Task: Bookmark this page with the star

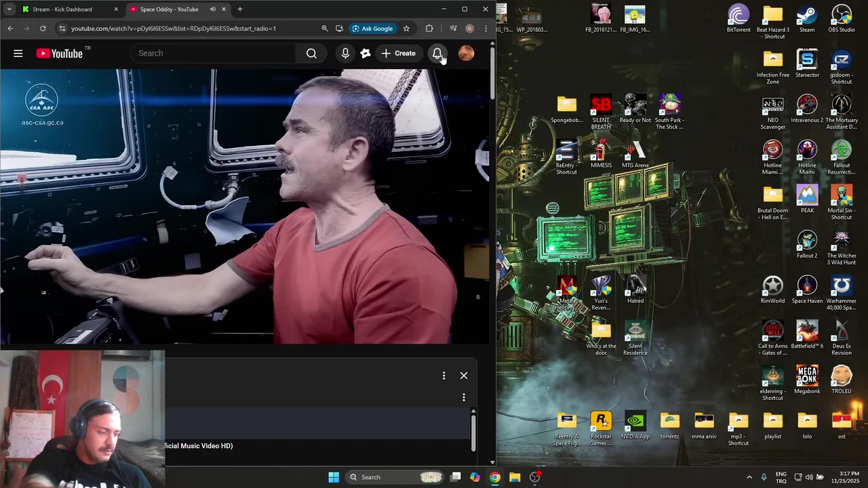Action: click(406, 28)
